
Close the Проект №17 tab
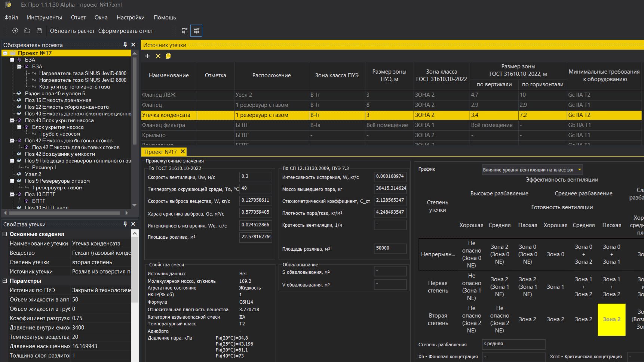coord(183,152)
